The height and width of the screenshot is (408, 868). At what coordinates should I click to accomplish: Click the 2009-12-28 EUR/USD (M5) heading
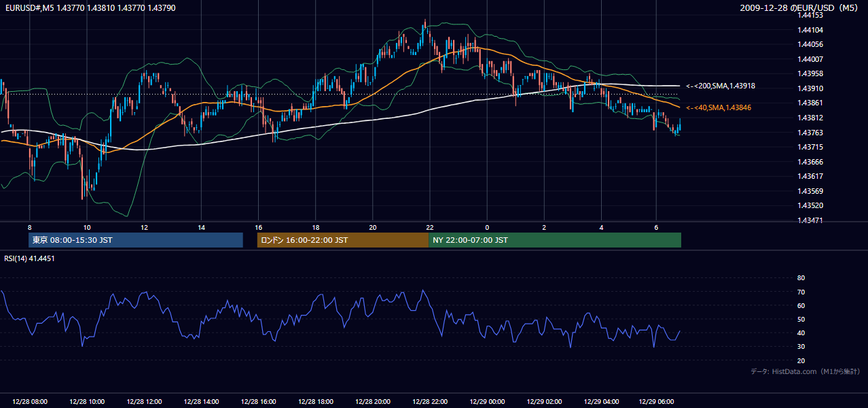pyautogui.click(x=800, y=8)
